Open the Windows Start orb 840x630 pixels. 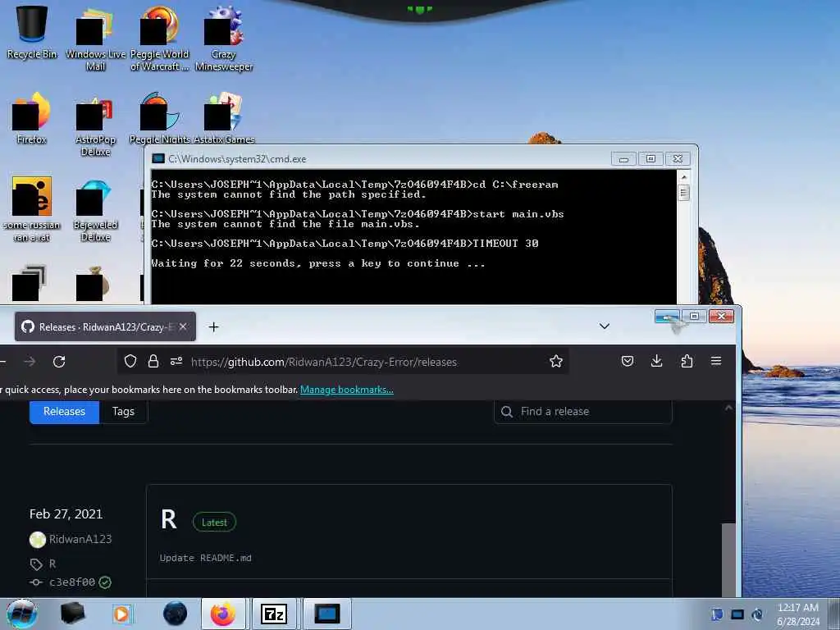(x=22, y=614)
